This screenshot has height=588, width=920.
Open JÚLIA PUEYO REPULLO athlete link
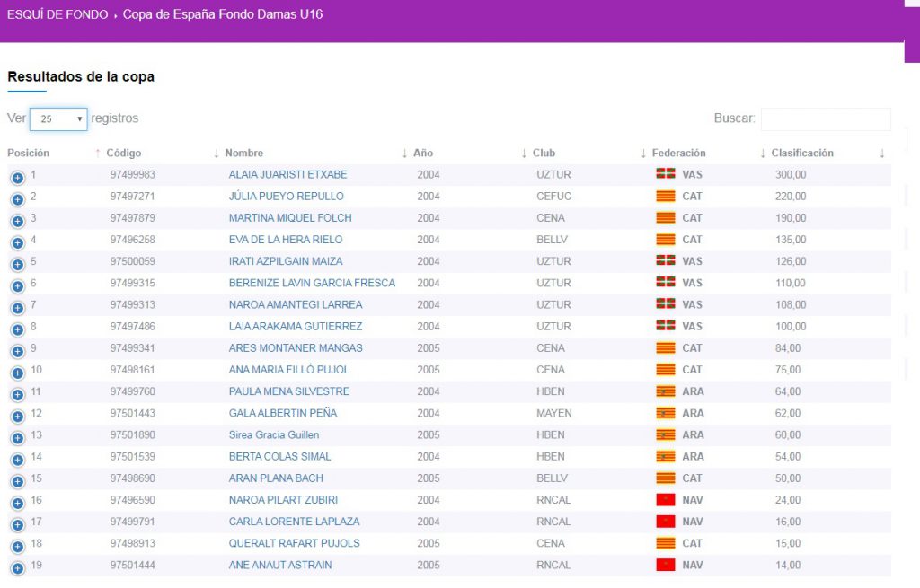tap(287, 196)
